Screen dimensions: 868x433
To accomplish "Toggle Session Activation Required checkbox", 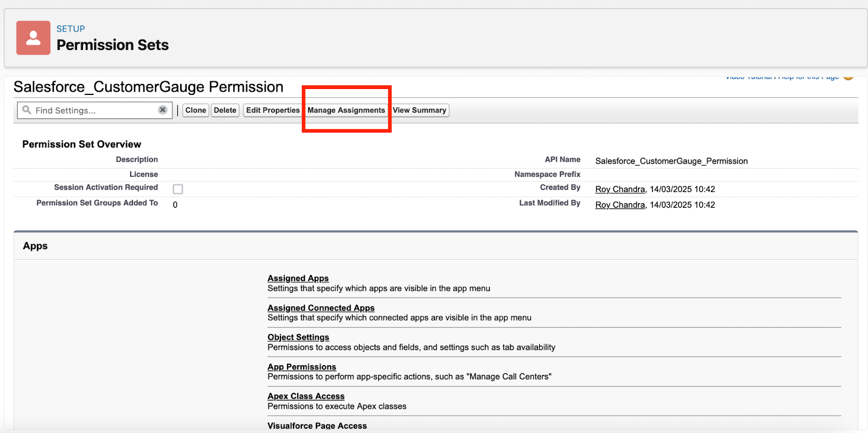I will click(x=178, y=189).
